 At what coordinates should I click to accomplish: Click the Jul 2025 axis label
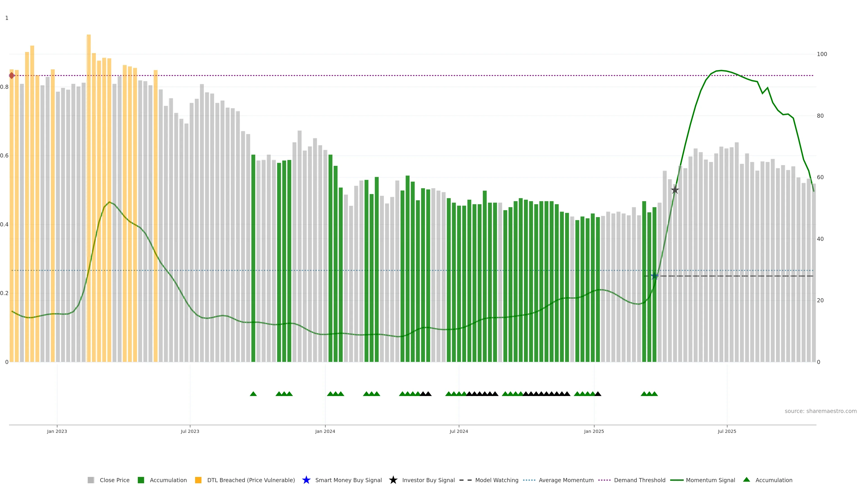point(727,431)
